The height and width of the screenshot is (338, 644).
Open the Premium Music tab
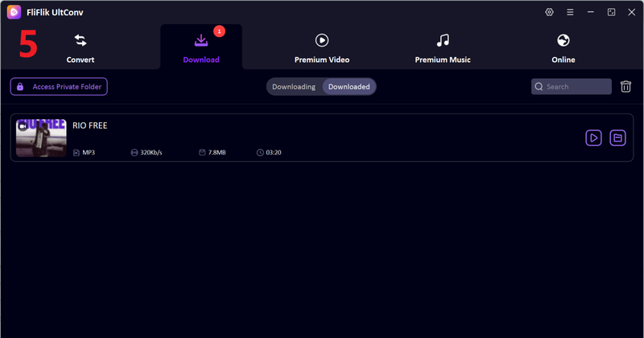[x=442, y=48]
